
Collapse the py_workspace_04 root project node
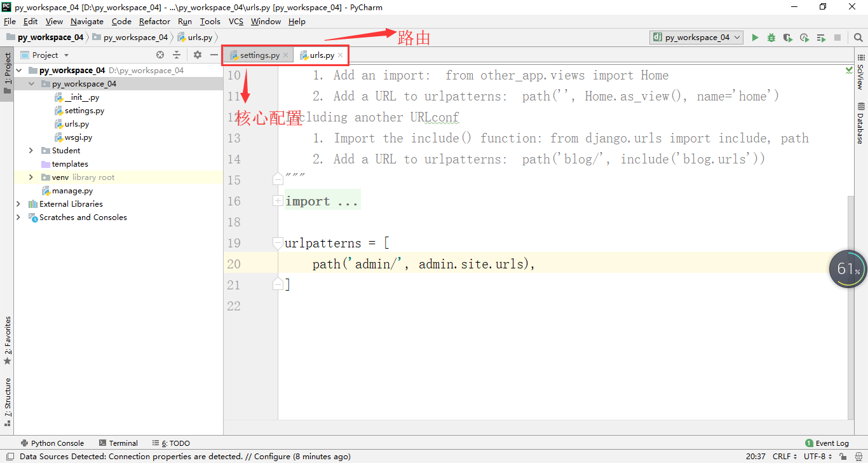pos(18,71)
